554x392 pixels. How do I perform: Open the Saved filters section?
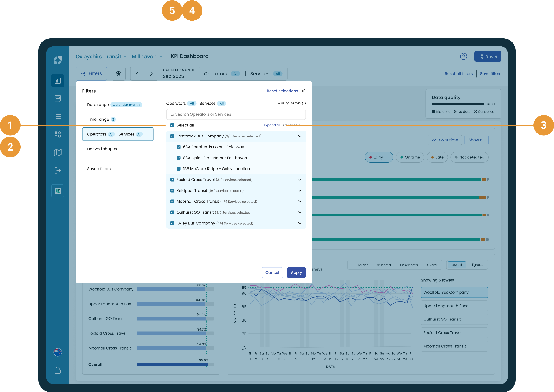[99, 169]
